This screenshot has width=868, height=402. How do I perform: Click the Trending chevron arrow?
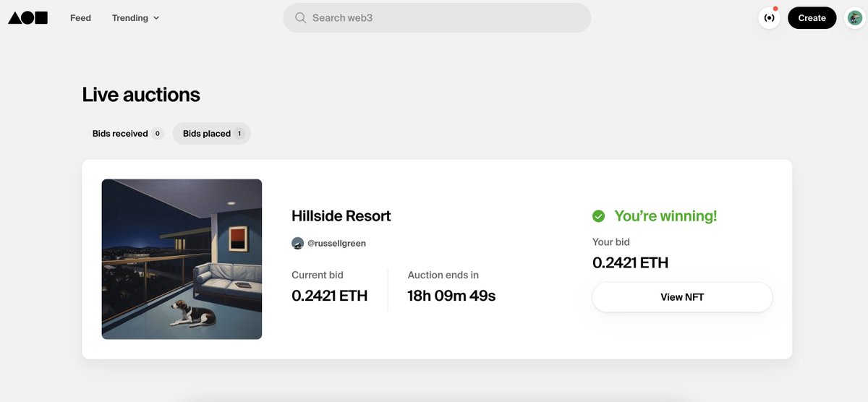pos(156,18)
